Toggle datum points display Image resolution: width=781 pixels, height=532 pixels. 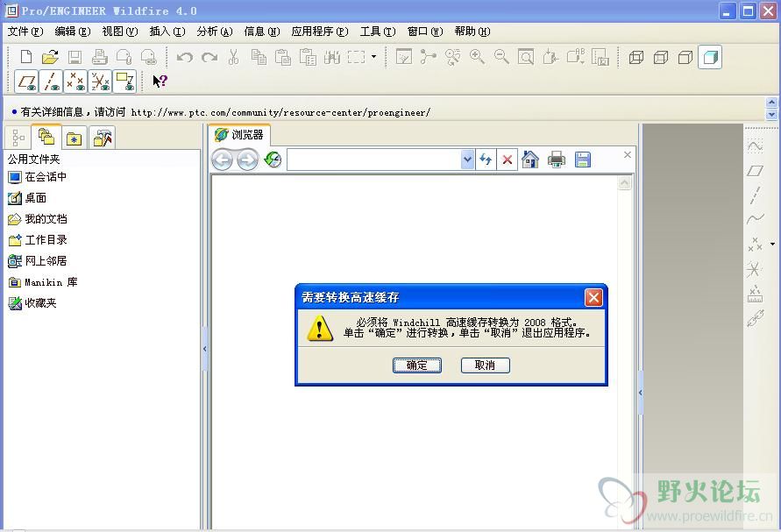coord(75,82)
